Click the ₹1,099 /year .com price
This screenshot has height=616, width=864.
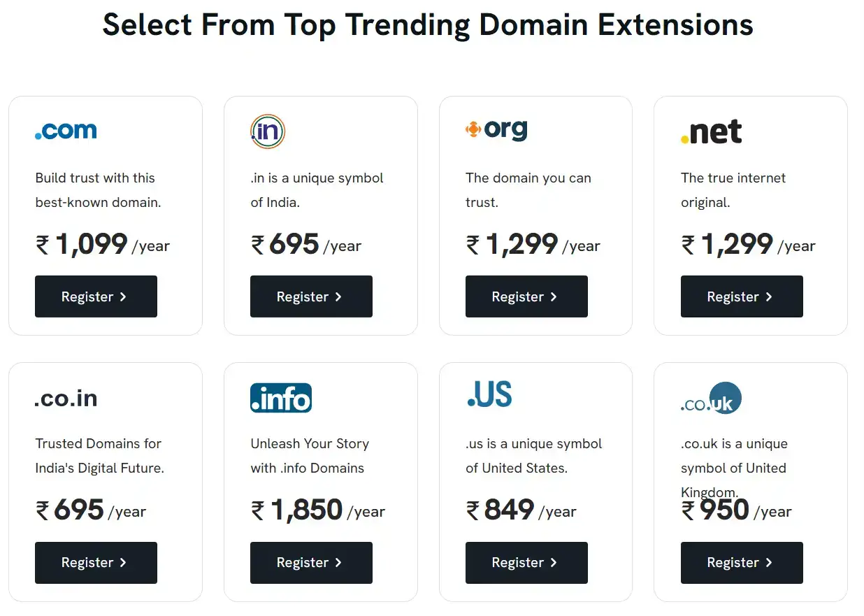[x=102, y=245]
